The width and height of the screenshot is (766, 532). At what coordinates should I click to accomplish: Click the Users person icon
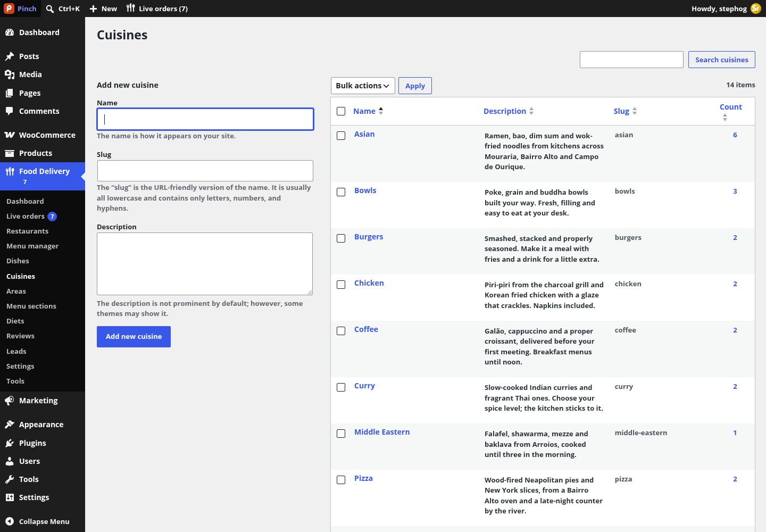[x=10, y=461]
